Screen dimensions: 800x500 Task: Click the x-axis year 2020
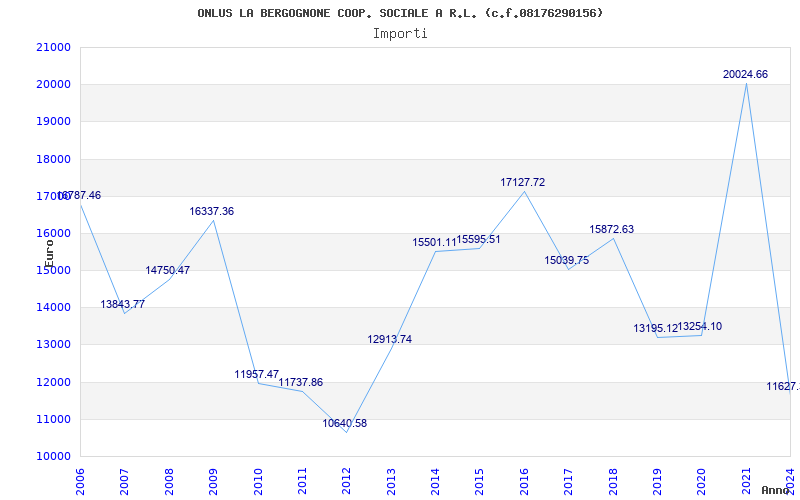(x=702, y=481)
